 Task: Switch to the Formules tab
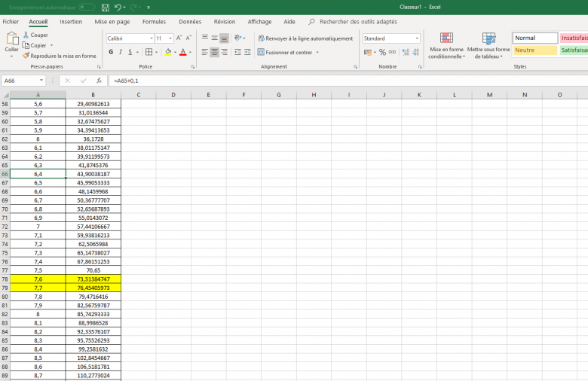point(154,22)
